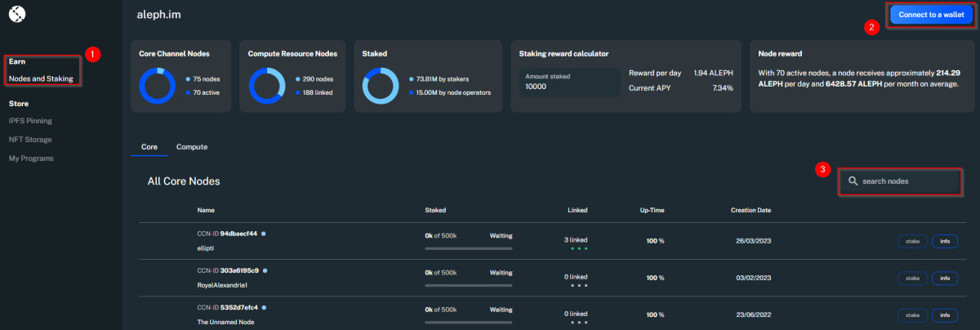The image size is (980, 330).
Task: Click status dot next to 5352d7efc4
Action: pos(265,307)
